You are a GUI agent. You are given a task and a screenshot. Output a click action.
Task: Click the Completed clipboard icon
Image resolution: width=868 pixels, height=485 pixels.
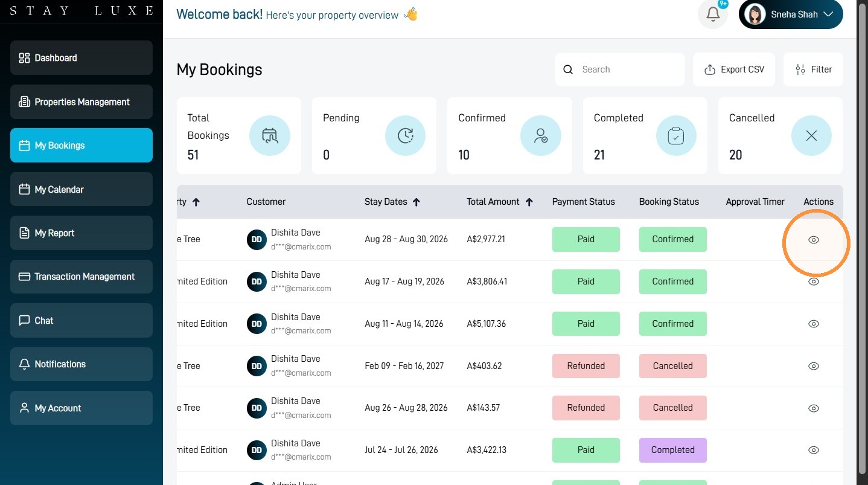click(x=676, y=136)
